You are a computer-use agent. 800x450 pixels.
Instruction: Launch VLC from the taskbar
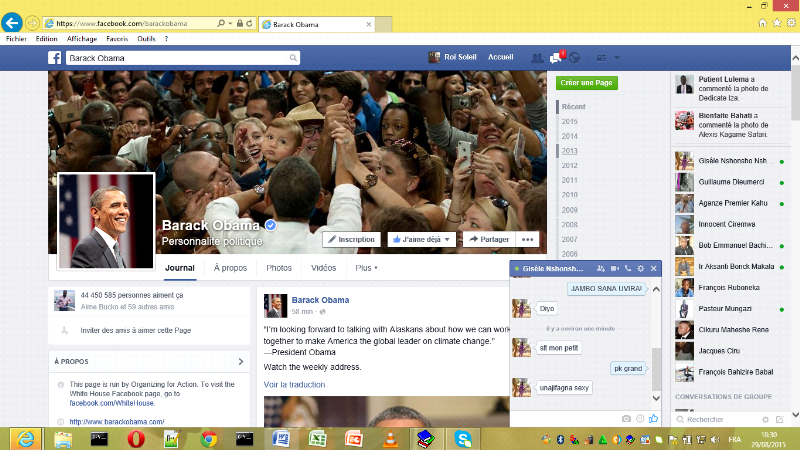tap(389, 437)
